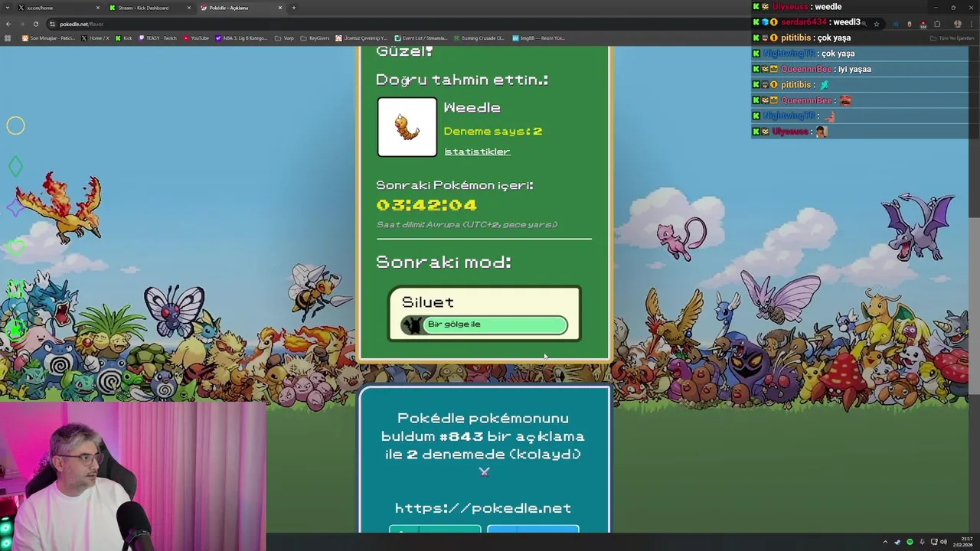Open the TEASY - Twitch bookmark
980x551 pixels.
(x=158, y=37)
